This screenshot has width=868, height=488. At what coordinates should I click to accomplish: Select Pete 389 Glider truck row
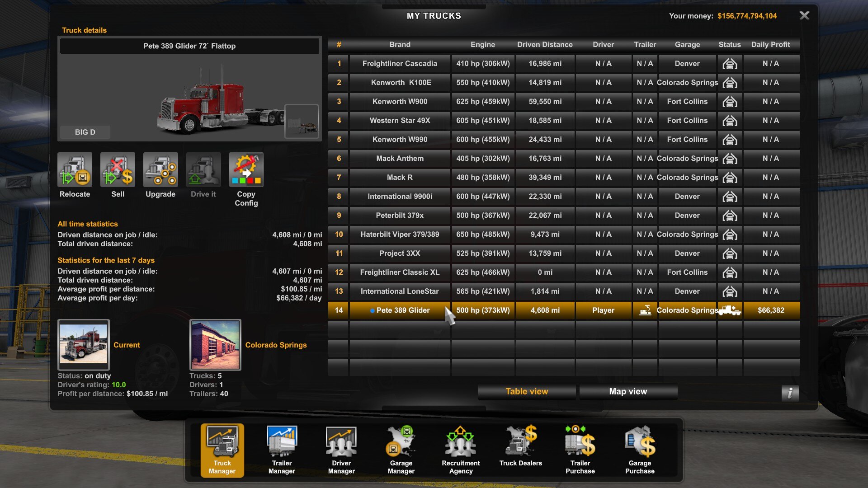click(x=564, y=310)
